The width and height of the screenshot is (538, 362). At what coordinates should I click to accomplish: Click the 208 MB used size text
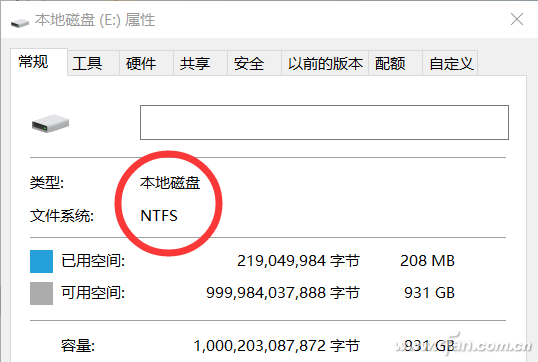pyautogui.click(x=427, y=261)
